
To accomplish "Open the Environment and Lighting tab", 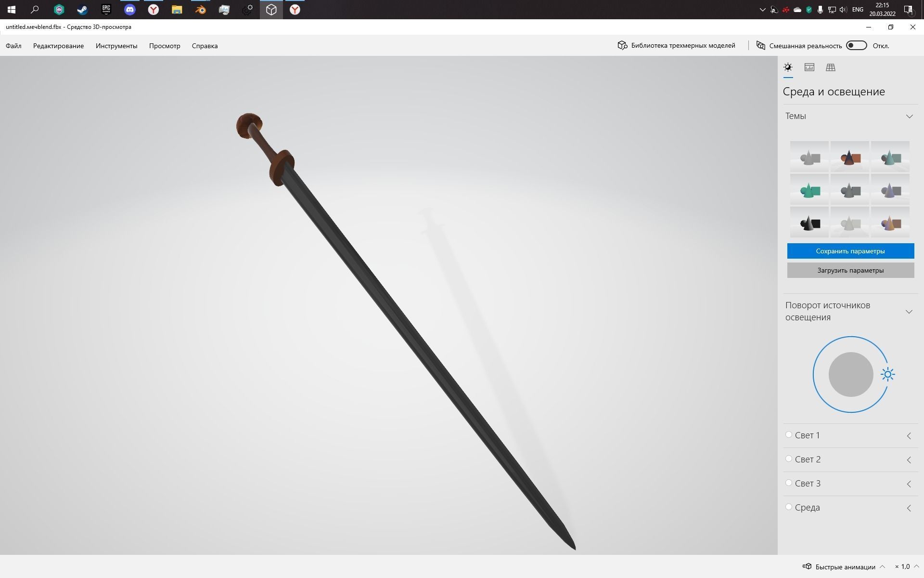I will pyautogui.click(x=788, y=67).
